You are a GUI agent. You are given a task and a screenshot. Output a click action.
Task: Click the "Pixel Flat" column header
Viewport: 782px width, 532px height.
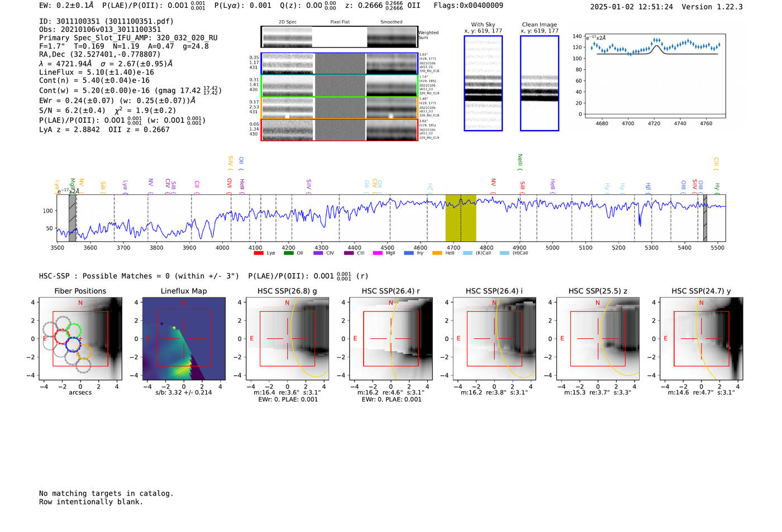(x=340, y=22)
